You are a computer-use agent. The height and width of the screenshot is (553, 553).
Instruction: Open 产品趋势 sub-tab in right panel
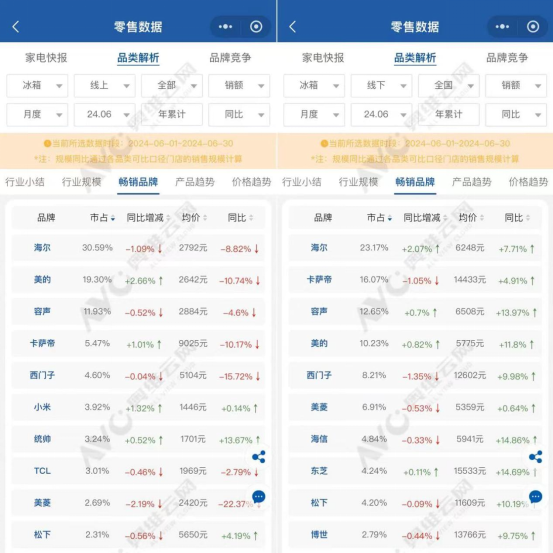(x=472, y=182)
